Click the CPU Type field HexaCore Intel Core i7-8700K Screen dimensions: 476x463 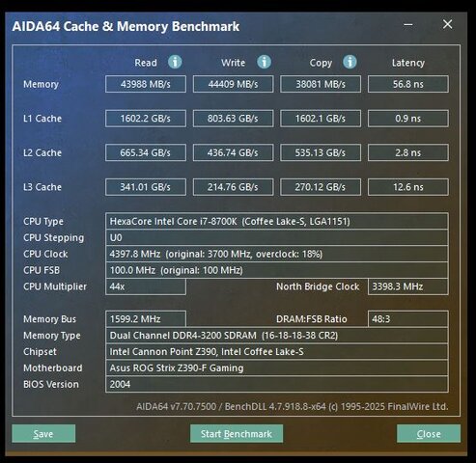pyautogui.click(x=277, y=221)
